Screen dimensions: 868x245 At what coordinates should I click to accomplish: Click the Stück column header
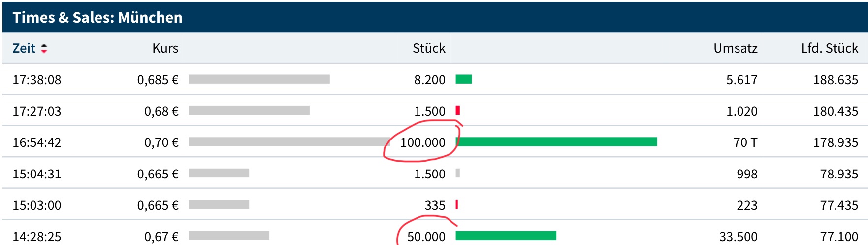click(x=428, y=48)
